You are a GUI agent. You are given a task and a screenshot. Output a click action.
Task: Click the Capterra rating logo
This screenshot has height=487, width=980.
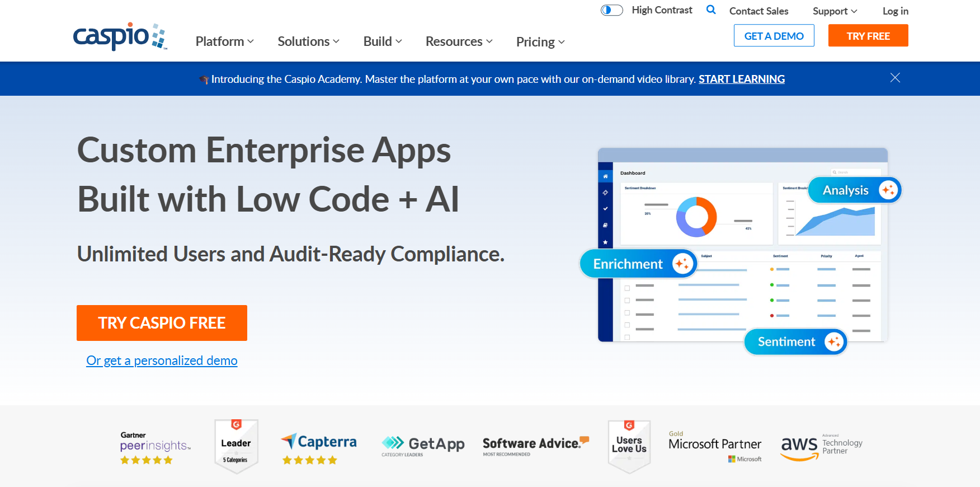[318, 448]
